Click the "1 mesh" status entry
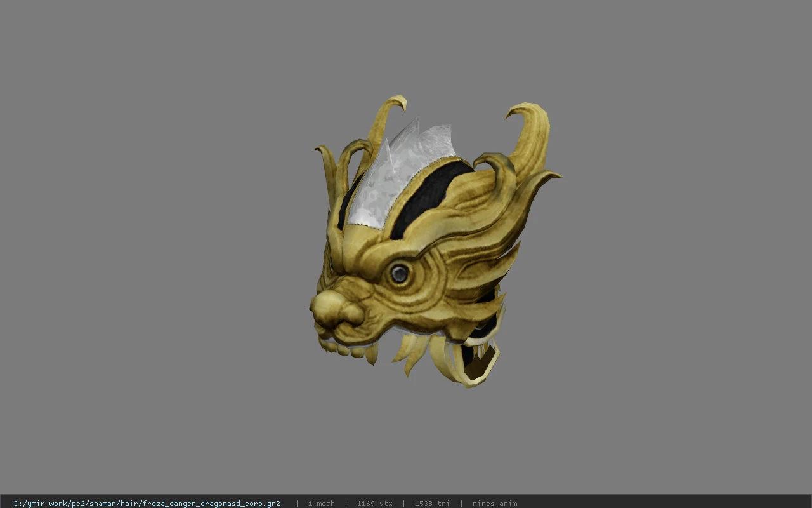This screenshot has width=812, height=508. click(x=321, y=504)
